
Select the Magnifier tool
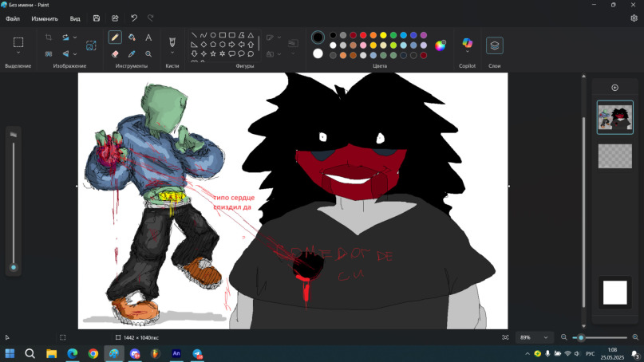[148, 54]
